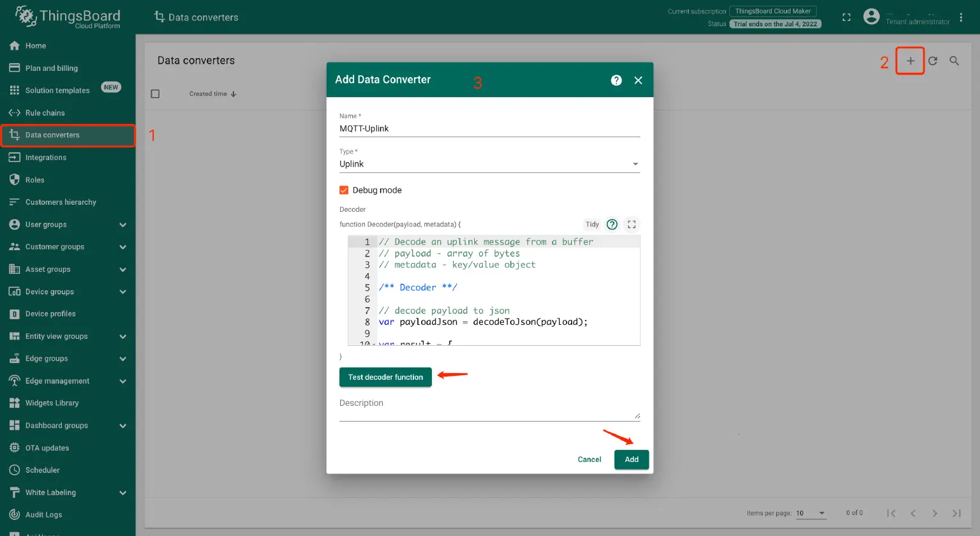Expand decoder editor to fullscreen
The height and width of the screenshot is (536, 980).
pyautogui.click(x=632, y=225)
